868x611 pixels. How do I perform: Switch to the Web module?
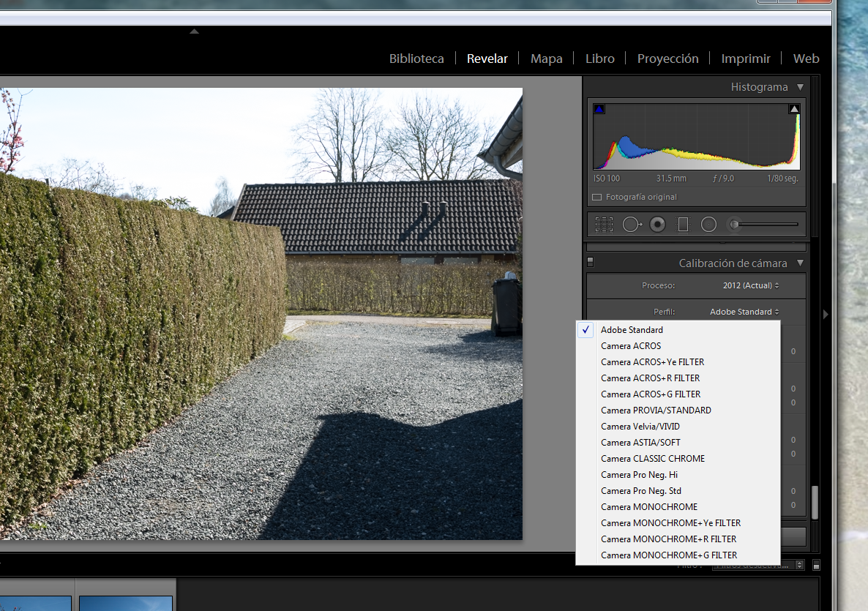[x=806, y=59]
